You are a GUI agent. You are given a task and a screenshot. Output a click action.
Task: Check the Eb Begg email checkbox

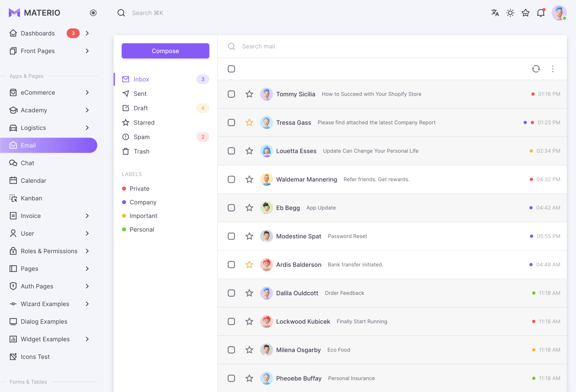[x=231, y=208]
